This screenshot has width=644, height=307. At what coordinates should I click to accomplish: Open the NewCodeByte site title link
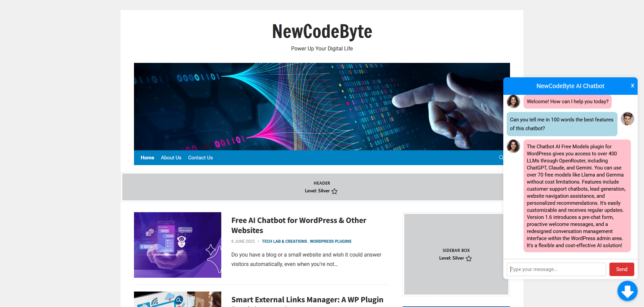(322, 32)
